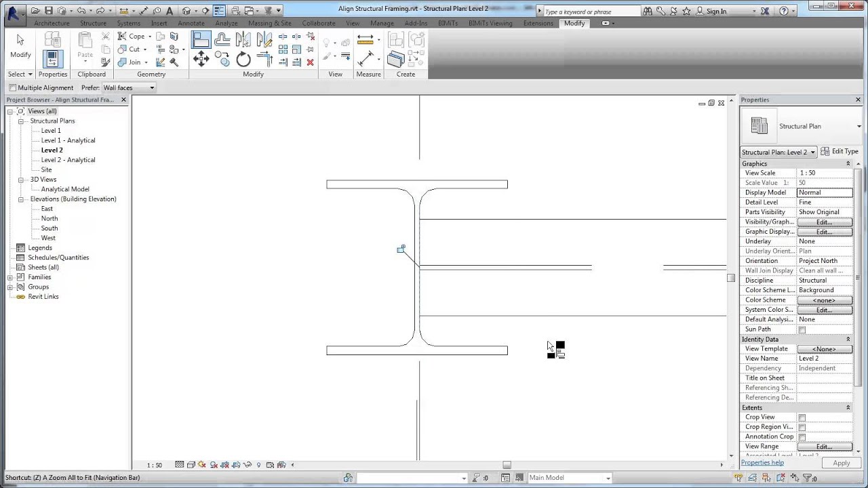The width and height of the screenshot is (868, 488).
Task: Click the Redo arrow icon
Action: click(101, 11)
